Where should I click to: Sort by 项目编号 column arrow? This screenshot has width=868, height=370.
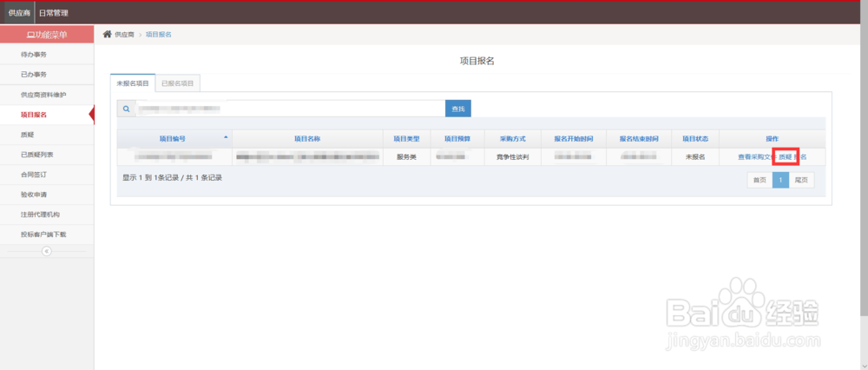pos(226,136)
